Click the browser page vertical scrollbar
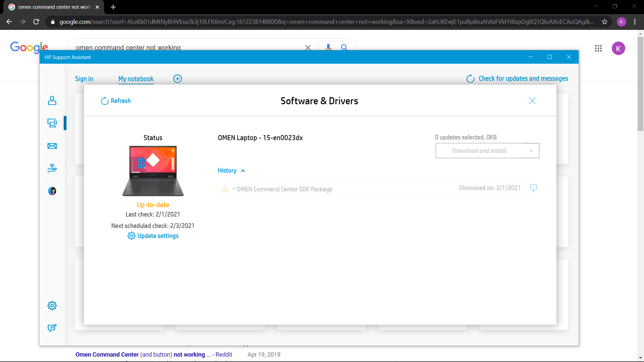The image size is (644, 362). point(640,84)
